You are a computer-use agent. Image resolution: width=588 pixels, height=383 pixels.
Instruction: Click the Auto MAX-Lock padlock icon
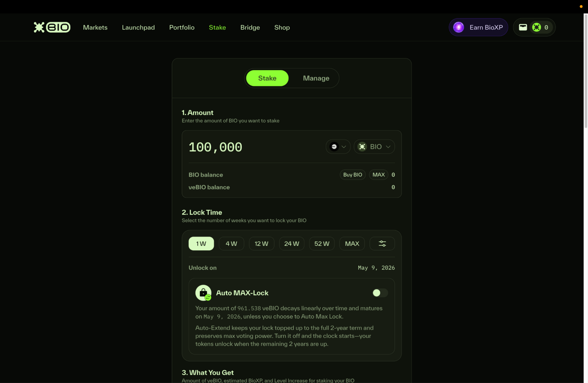point(203,293)
